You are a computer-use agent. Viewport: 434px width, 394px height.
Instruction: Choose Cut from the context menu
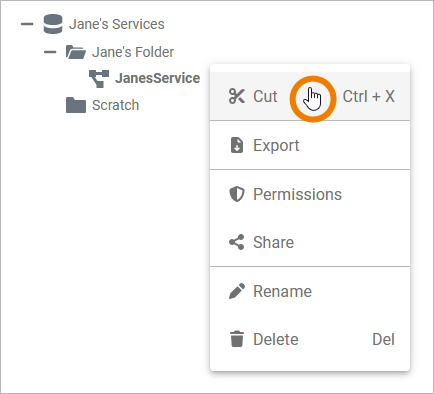[310, 96]
